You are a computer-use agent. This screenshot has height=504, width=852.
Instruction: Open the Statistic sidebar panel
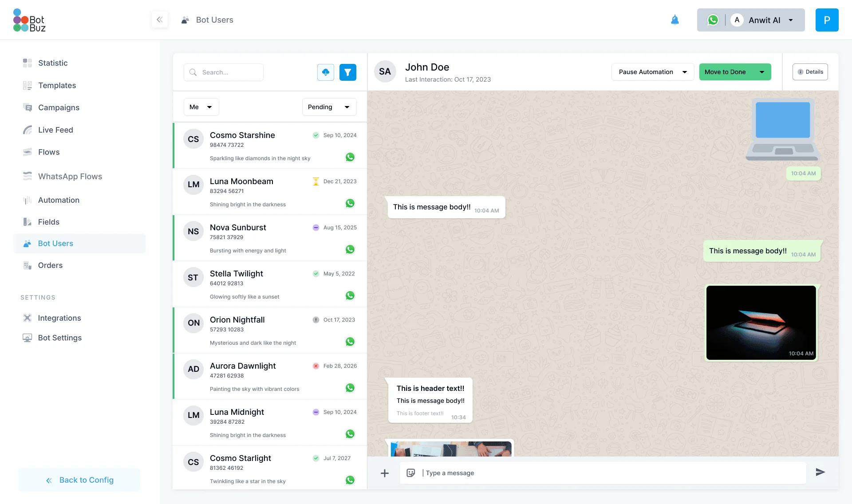pos(52,63)
